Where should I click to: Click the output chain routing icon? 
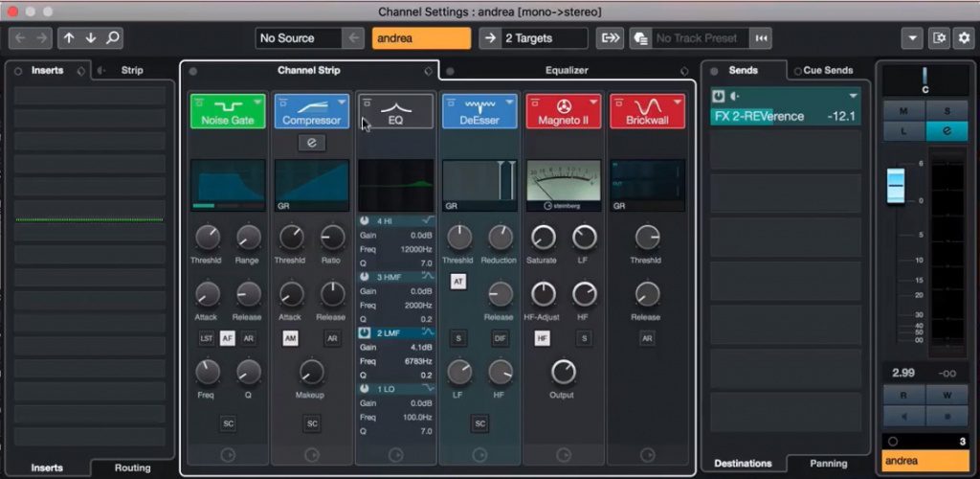[610, 38]
